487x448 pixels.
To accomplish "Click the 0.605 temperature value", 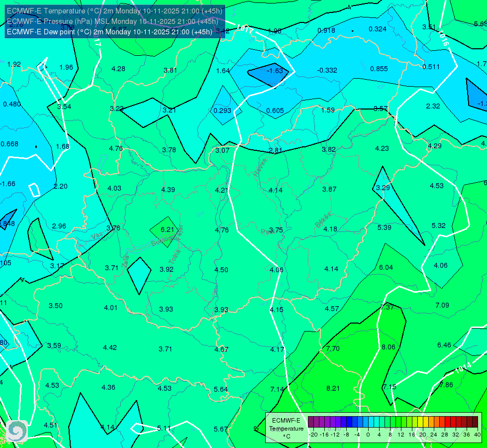I will [x=275, y=111].
